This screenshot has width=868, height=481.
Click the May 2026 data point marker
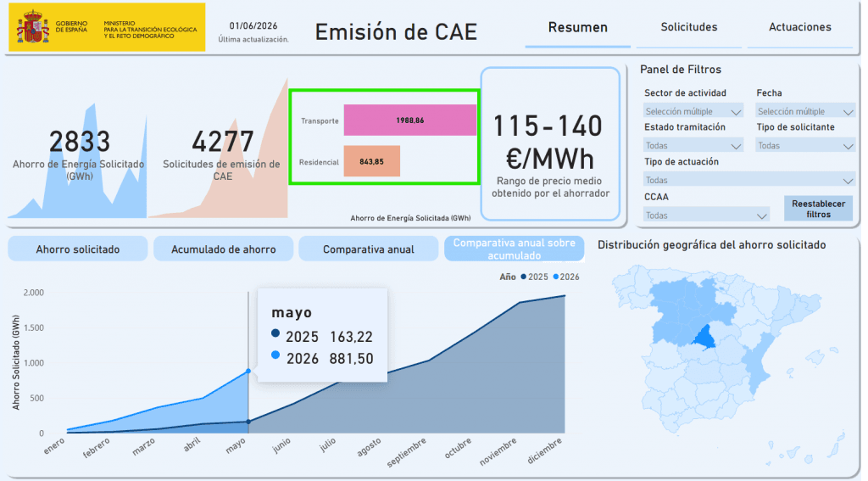(248, 372)
